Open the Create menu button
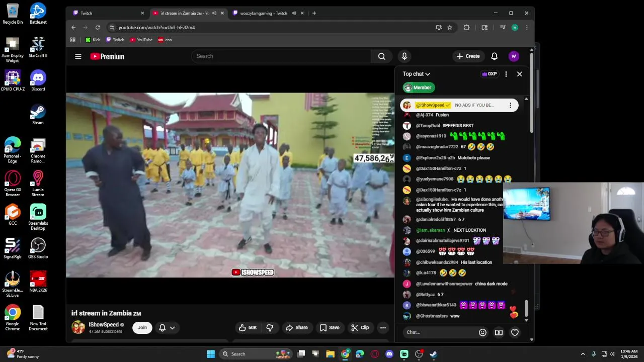The image size is (644, 362). (468, 56)
